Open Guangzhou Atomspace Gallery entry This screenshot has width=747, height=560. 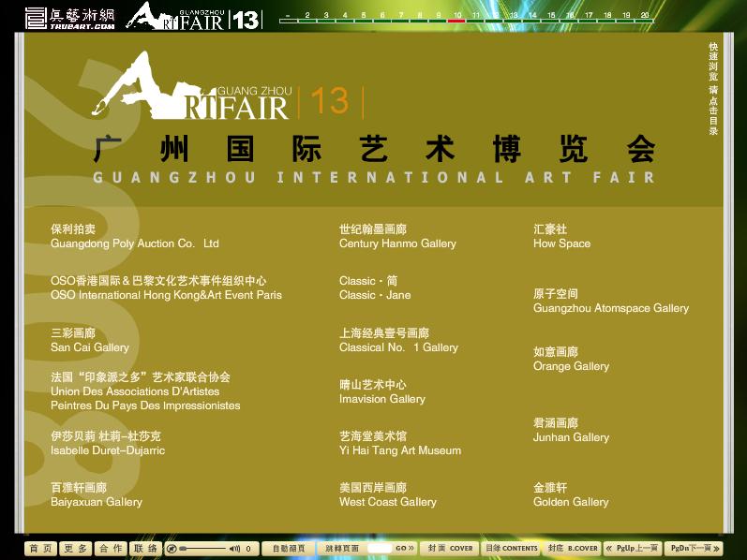pyautogui.click(x=611, y=301)
